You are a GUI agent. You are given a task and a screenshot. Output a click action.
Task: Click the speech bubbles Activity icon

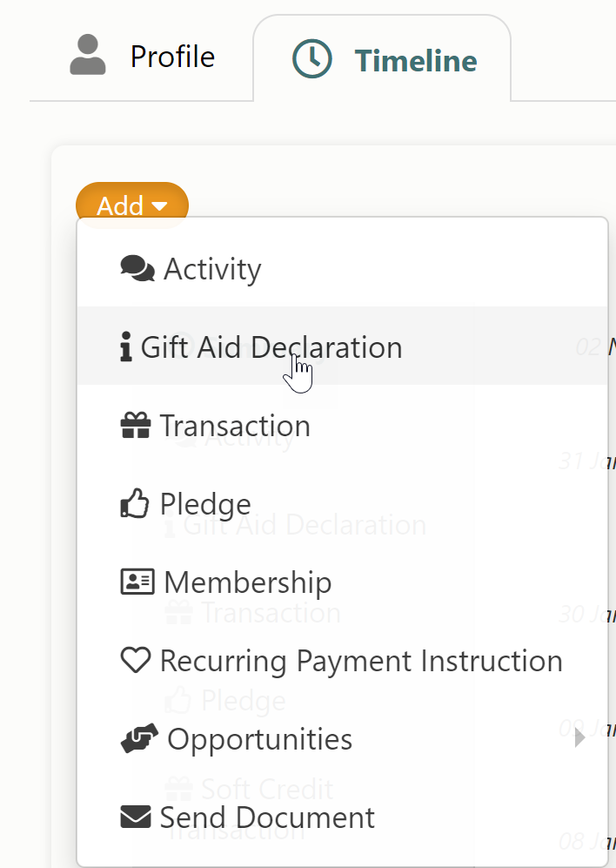137,268
